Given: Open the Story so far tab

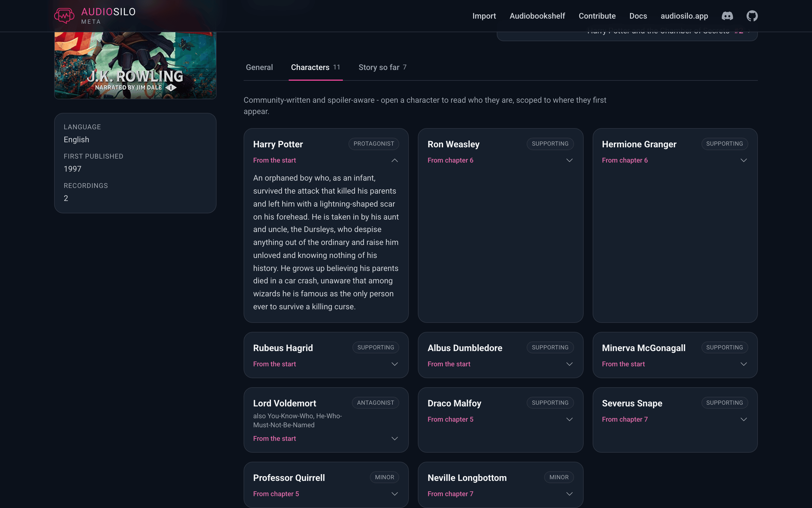Looking at the screenshot, I should (x=382, y=67).
